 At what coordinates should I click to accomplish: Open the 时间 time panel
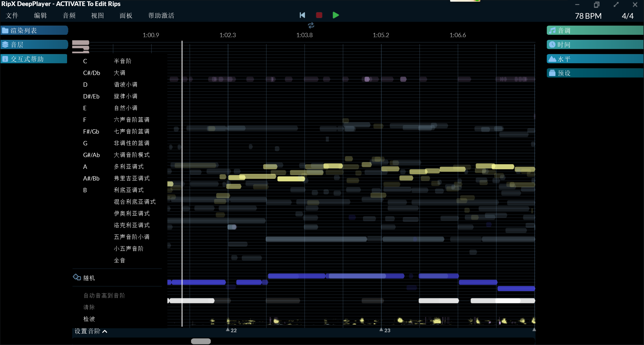tap(595, 45)
